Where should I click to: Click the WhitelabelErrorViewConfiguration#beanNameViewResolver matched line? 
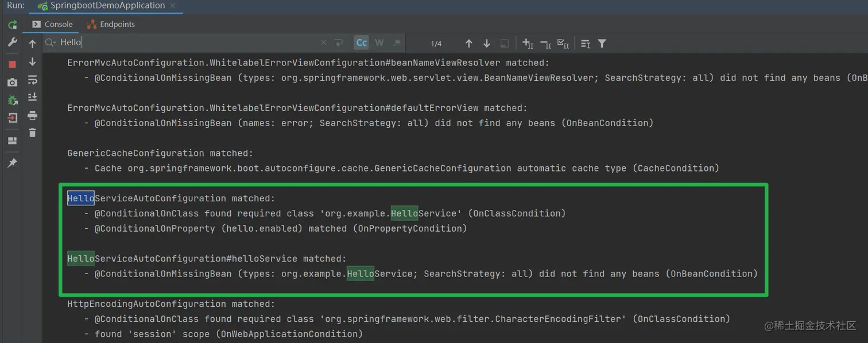(308, 63)
